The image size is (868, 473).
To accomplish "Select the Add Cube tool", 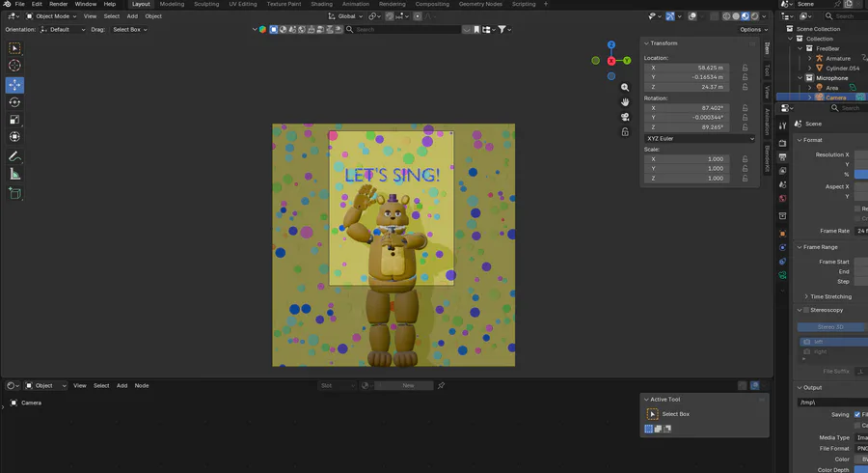I will coord(14,193).
